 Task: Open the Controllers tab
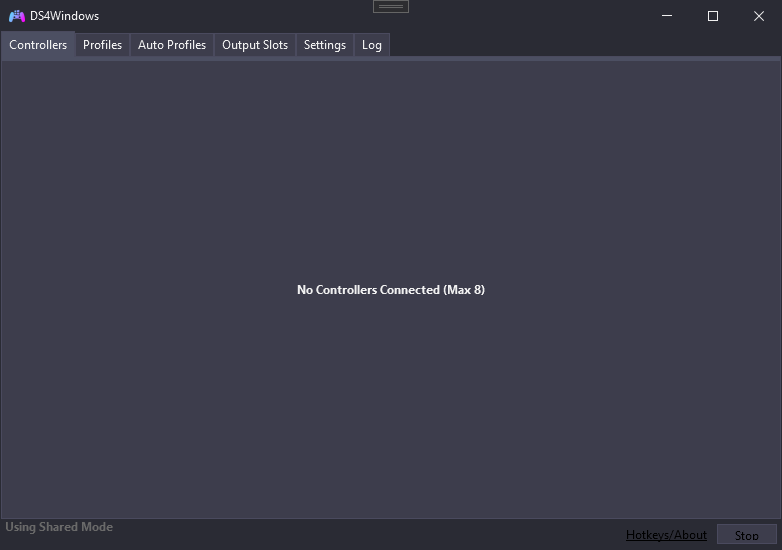pyautogui.click(x=38, y=45)
